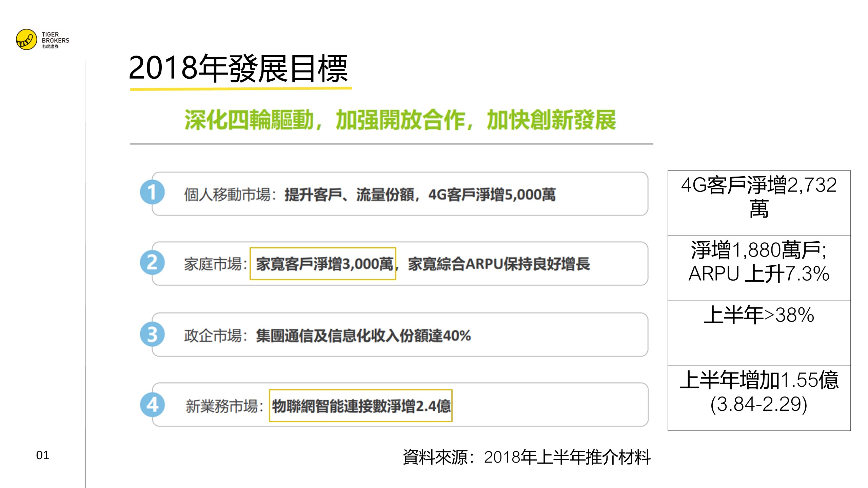868x488 pixels.
Task: Click the highlighted 物聯網智能連接數淨增2.4億 box
Action: coord(360,406)
